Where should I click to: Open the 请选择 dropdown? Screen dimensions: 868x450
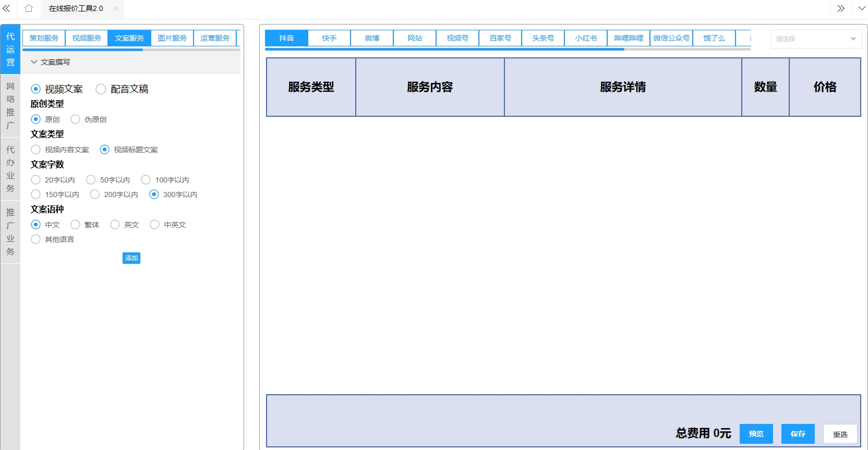point(816,39)
